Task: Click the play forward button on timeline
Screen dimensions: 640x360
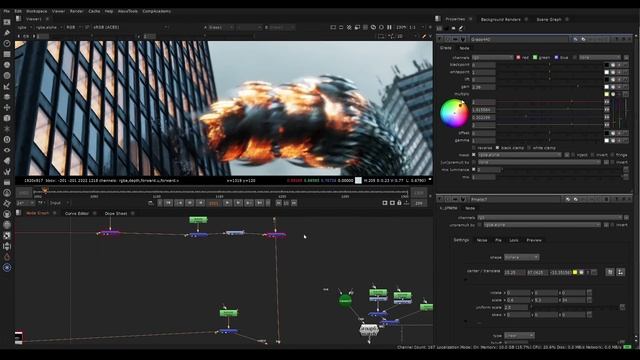Action: pyautogui.click(x=227, y=203)
